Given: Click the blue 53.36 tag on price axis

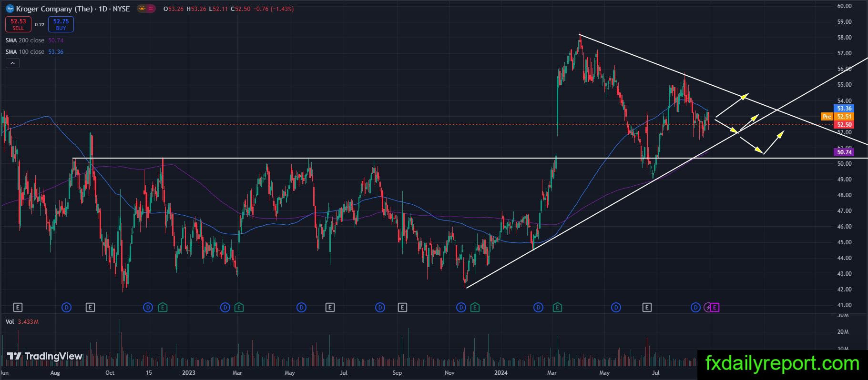Looking at the screenshot, I should click(x=844, y=109).
